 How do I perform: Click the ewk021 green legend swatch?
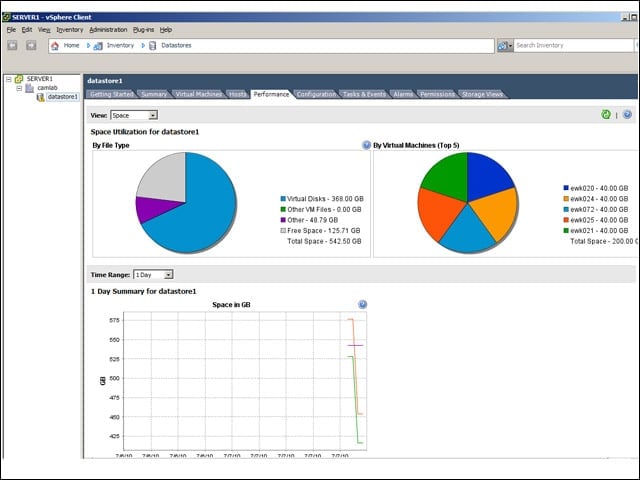tap(566, 231)
